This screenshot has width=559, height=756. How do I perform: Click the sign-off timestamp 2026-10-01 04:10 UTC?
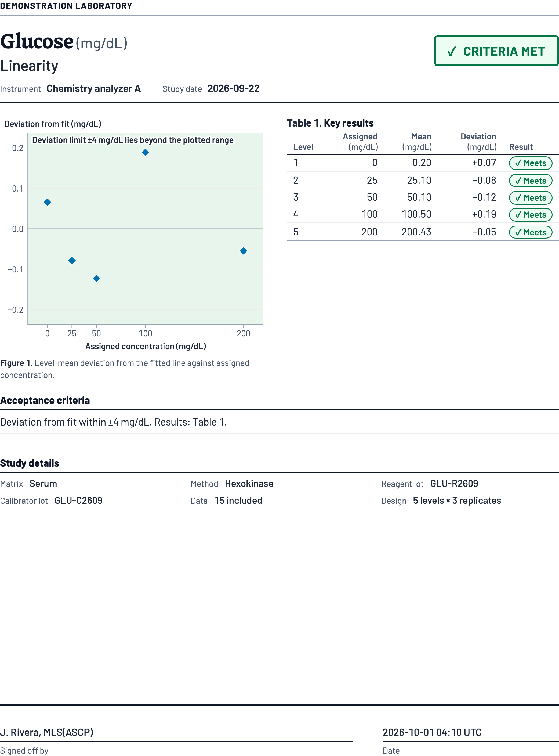coord(432,732)
